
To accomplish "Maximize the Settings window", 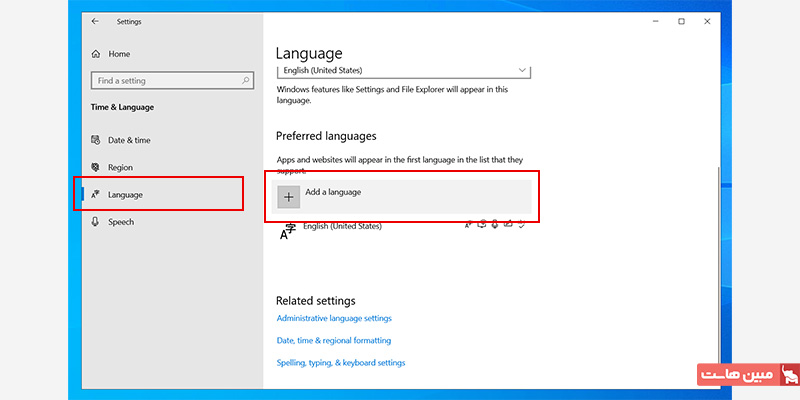I will 681,21.
